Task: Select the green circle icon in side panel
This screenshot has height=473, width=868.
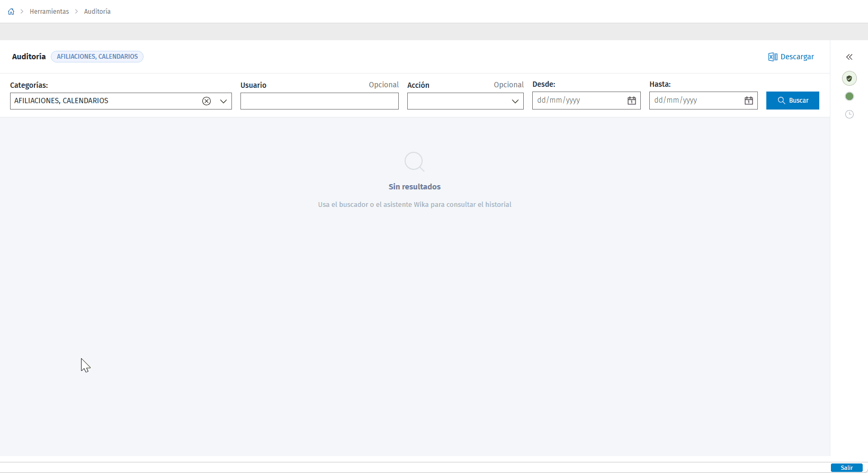Action: coord(849,96)
